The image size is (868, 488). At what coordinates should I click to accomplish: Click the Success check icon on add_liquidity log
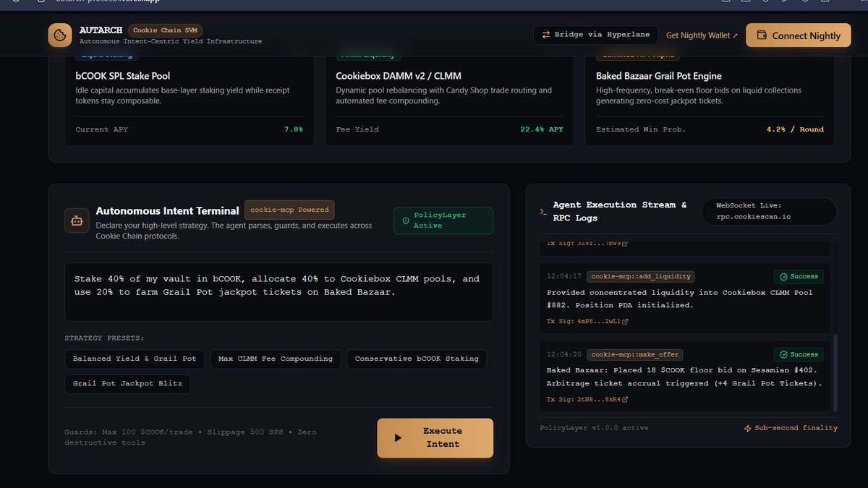point(783,276)
